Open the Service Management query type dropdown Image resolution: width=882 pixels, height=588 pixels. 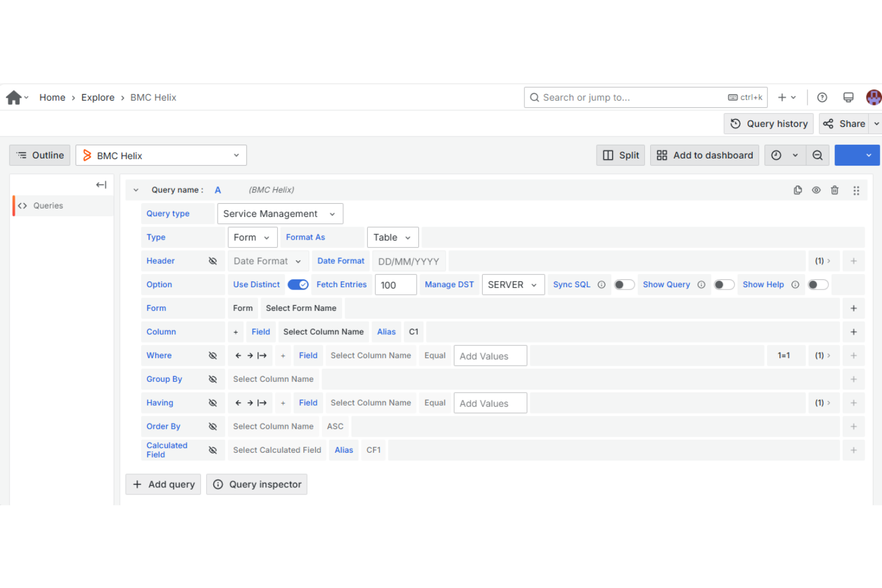(280, 213)
